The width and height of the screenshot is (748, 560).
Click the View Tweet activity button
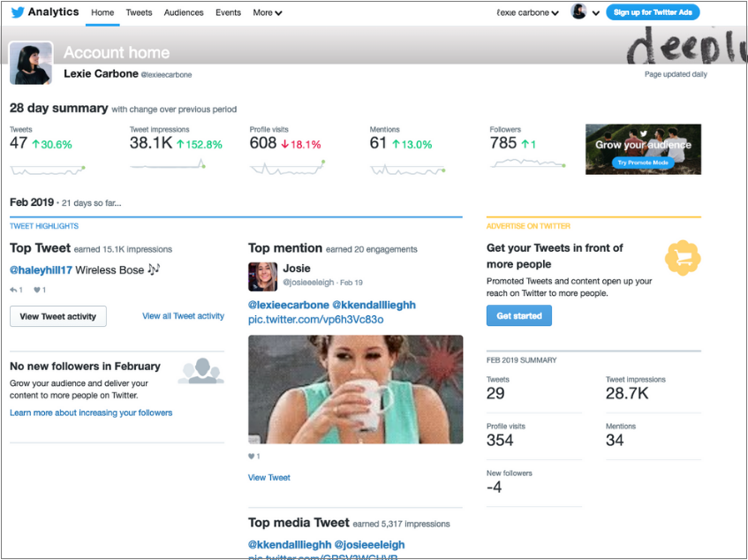click(58, 316)
